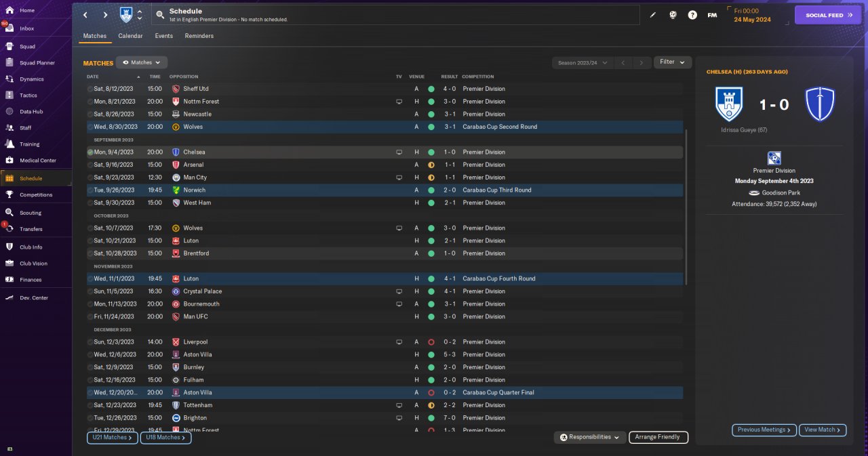Toggle selection circle for Wolves 8/30 match
The width and height of the screenshot is (868, 456).
click(90, 127)
